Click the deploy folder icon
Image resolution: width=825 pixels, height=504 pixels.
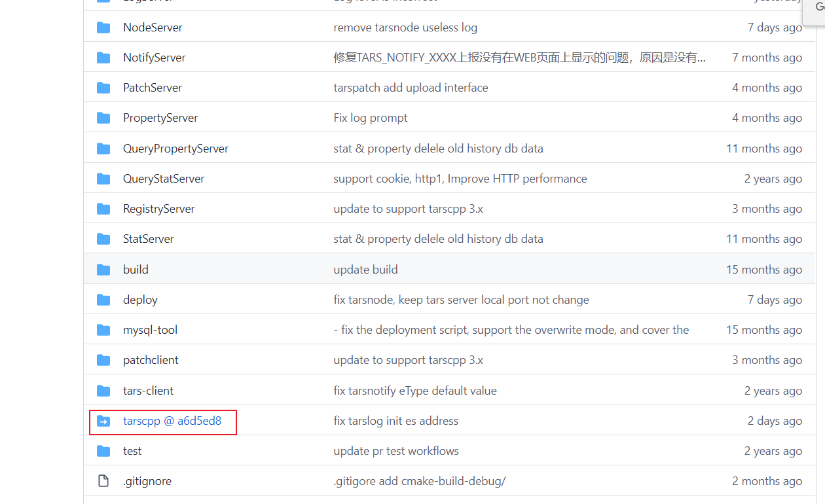click(103, 300)
